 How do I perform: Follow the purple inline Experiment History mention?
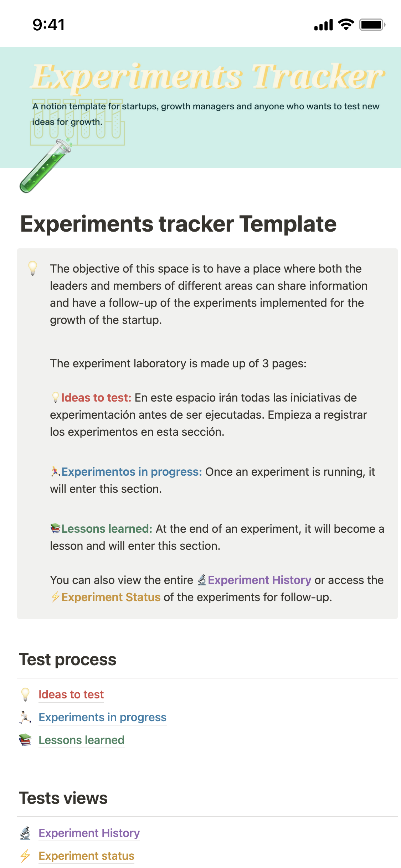(x=259, y=580)
